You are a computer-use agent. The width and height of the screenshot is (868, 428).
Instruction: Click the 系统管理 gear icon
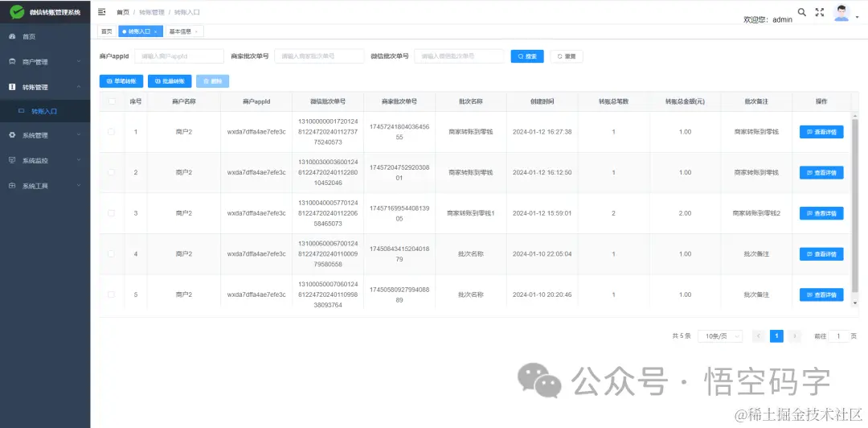click(x=12, y=135)
